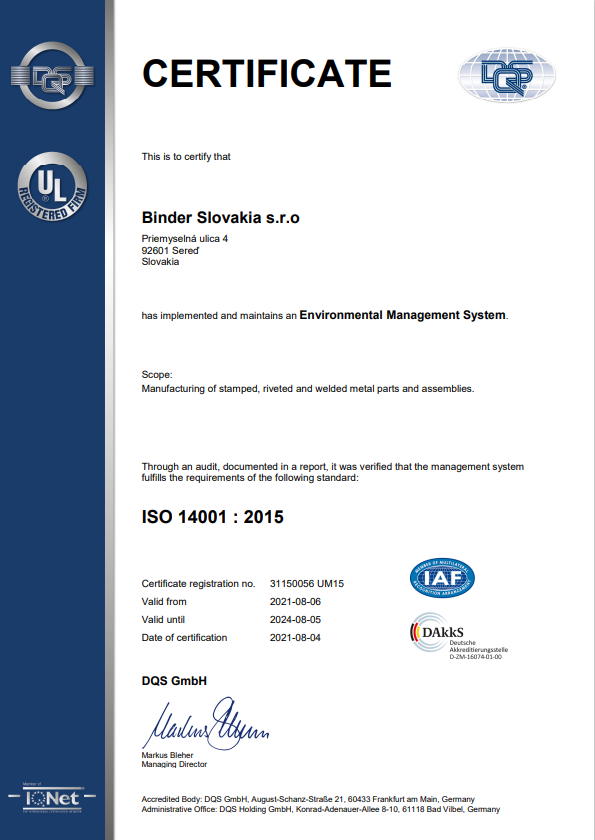Click the DQS GmbH issuer name
The width and height of the screenshot is (595, 840).
coord(174,681)
